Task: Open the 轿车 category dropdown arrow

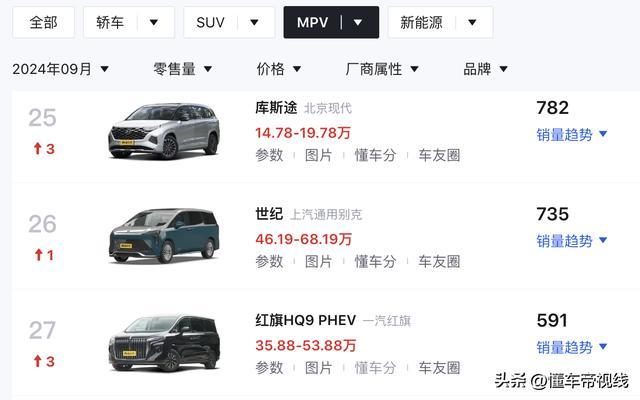Action: tap(153, 22)
